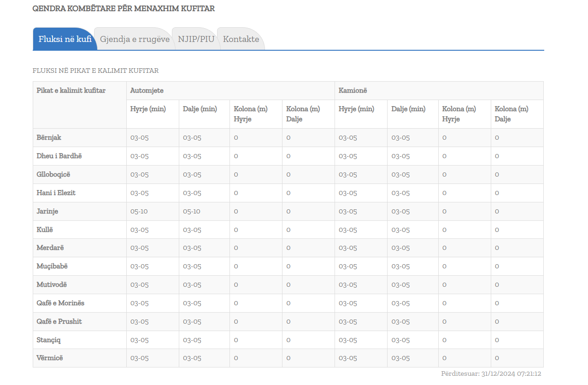588x385 pixels.
Task: Click Merdarë's Kamionë Hyrje value 03-05
Action: 348,248
